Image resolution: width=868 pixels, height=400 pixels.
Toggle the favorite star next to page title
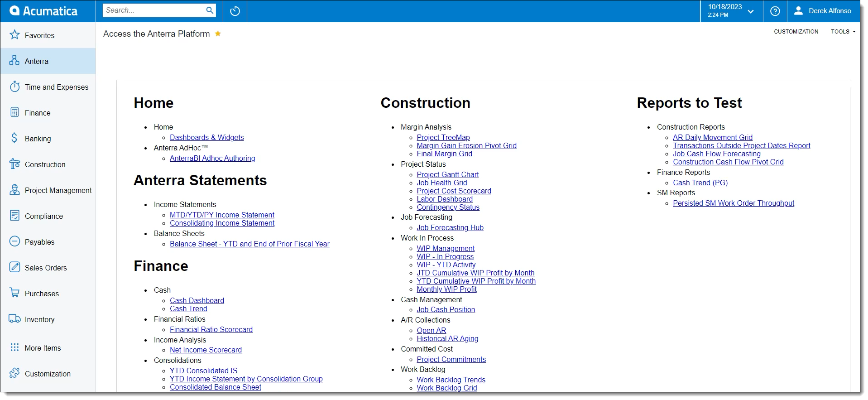pyautogui.click(x=218, y=34)
